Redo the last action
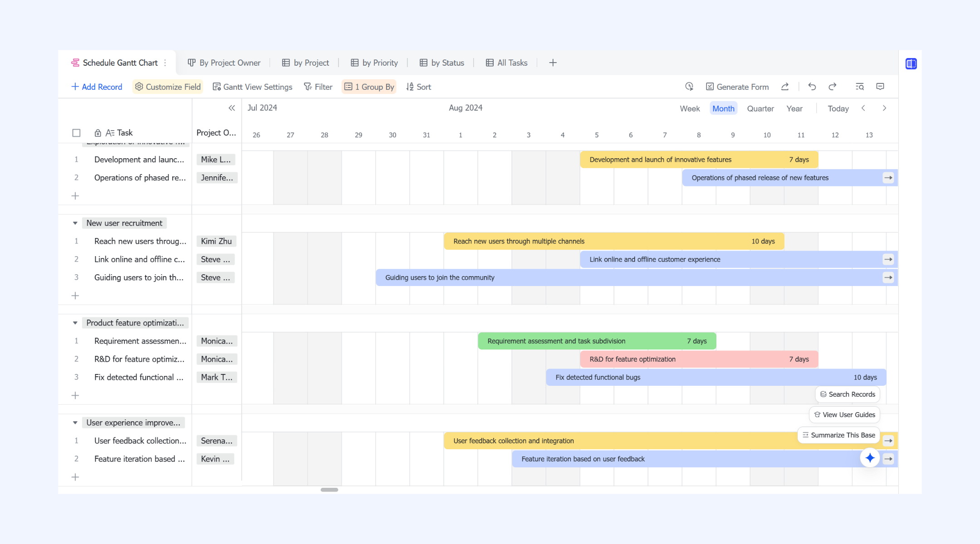The width and height of the screenshot is (980, 544). click(833, 87)
